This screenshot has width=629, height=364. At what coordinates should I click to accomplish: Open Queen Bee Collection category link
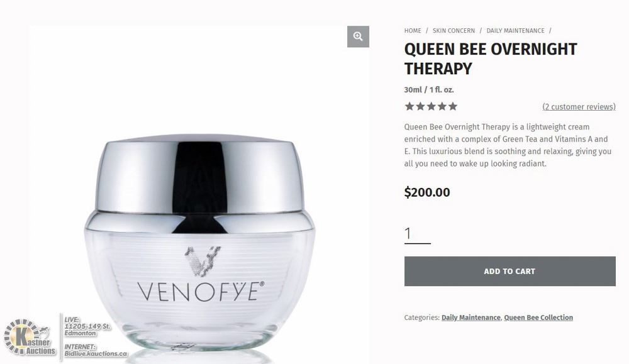[x=538, y=317]
